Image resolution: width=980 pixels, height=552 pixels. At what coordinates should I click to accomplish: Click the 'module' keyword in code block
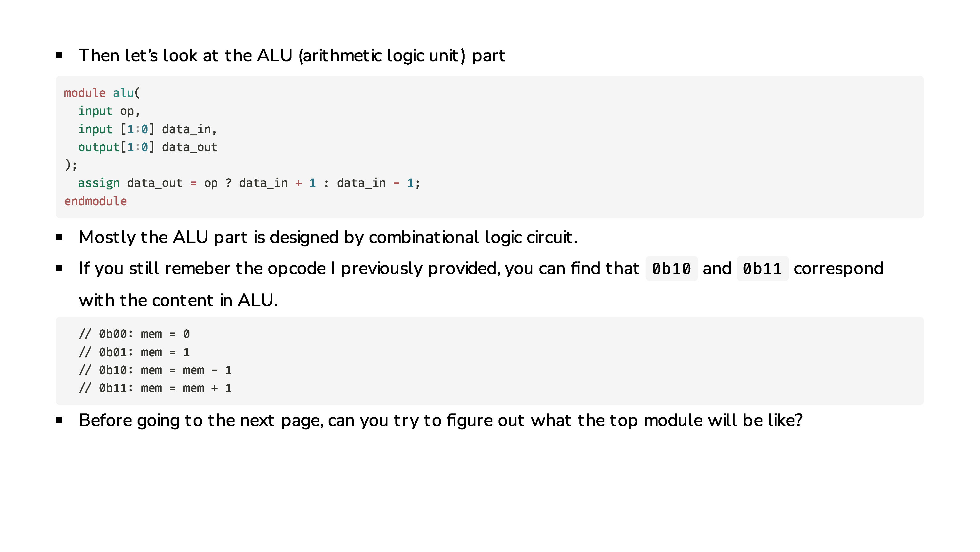point(84,93)
